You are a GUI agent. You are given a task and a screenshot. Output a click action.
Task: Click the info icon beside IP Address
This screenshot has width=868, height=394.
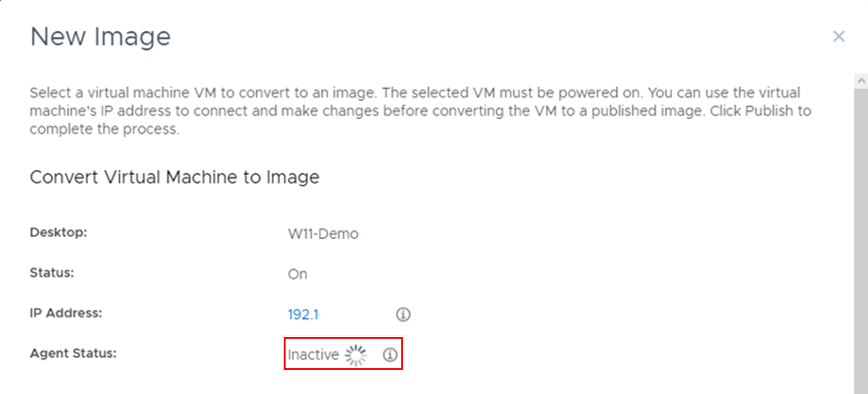coord(403,314)
